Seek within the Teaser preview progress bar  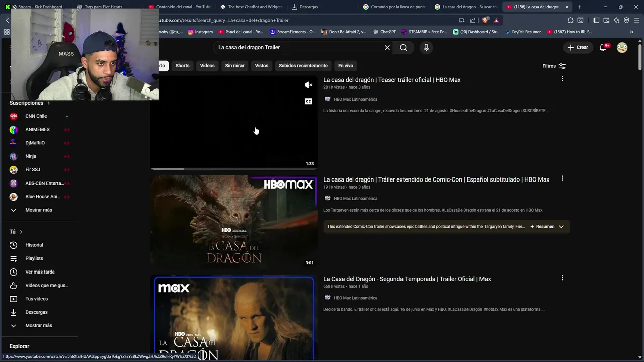click(234, 169)
